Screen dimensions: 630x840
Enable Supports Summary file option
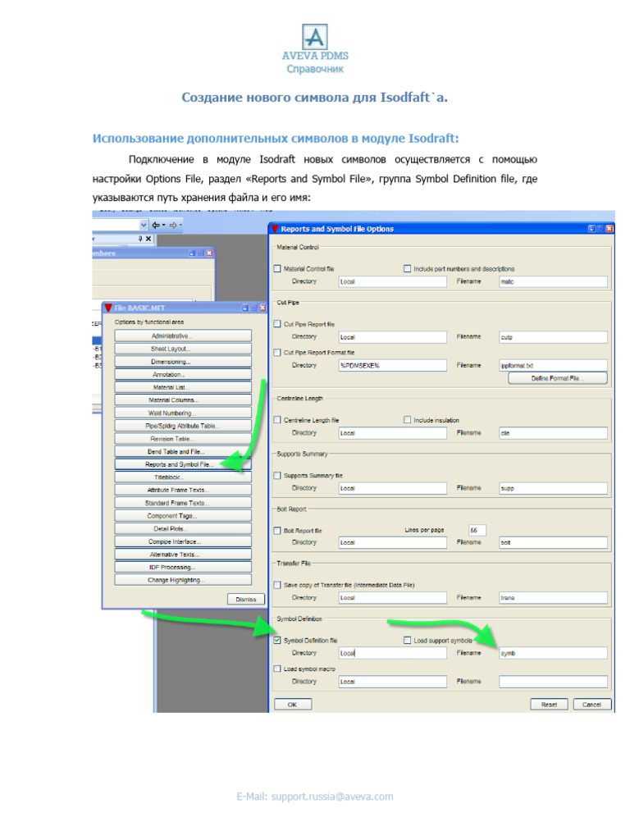click(277, 475)
